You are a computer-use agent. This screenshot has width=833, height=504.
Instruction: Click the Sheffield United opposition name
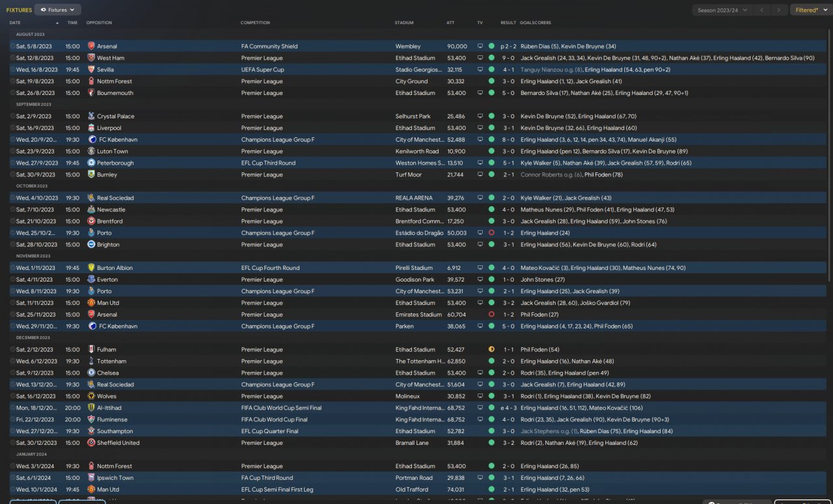pos(118,443)
